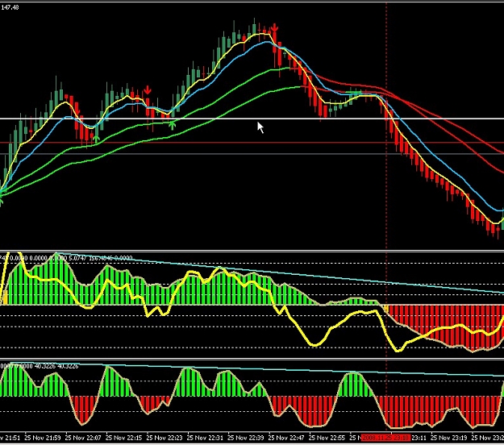This screenshot has width=504, height=445.
Task: Select the gray horizontal line on the price chart
Action: (x=252, y=154)
